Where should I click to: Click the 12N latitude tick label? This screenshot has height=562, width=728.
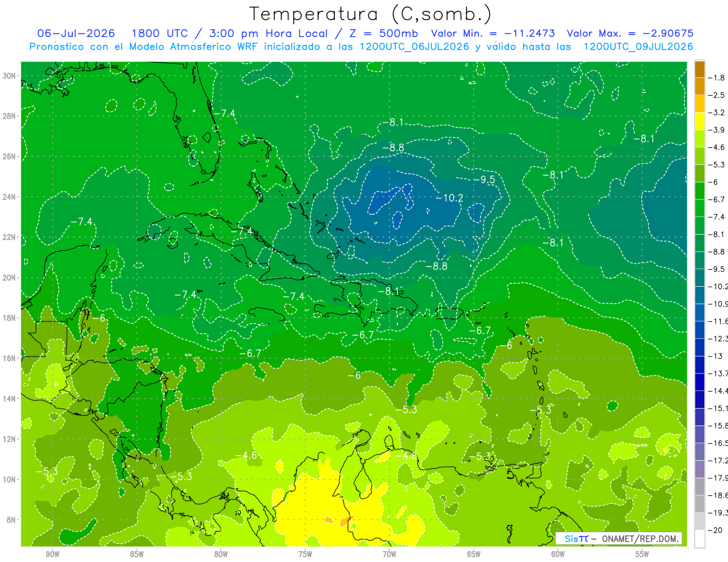10,438
